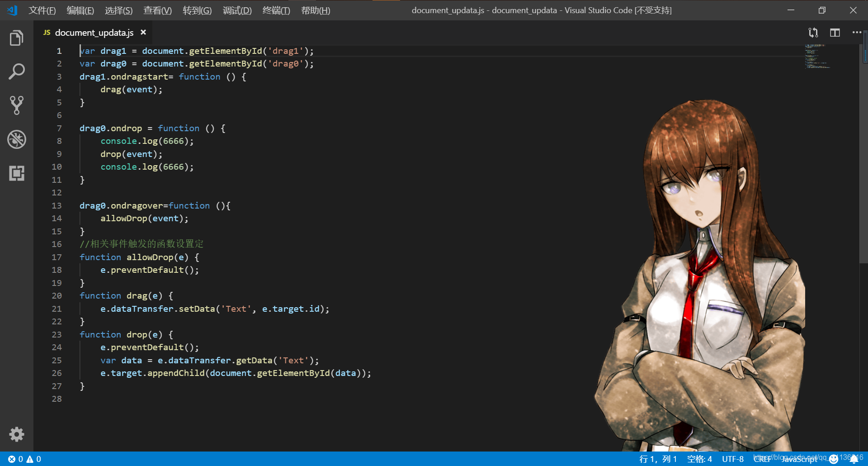Open the Extensions view
This screenshot has height=466, width=868.
tap(17, 173)
